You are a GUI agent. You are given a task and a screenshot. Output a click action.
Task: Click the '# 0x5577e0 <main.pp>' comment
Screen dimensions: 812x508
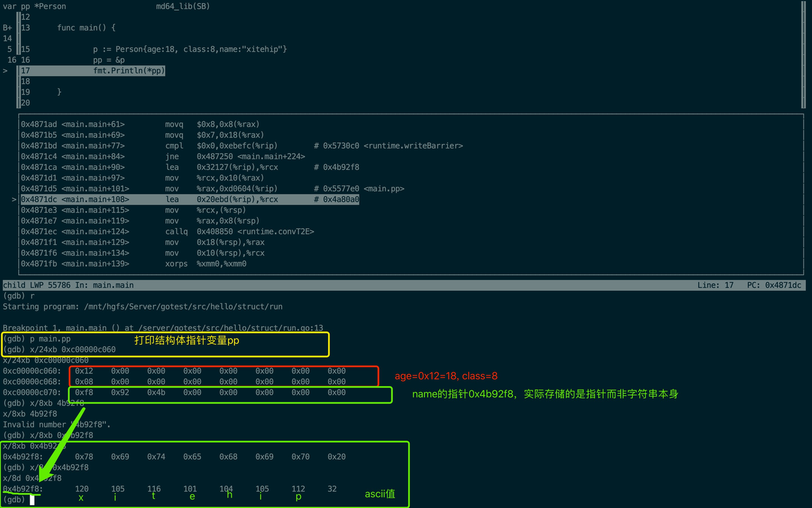[359, 189]
